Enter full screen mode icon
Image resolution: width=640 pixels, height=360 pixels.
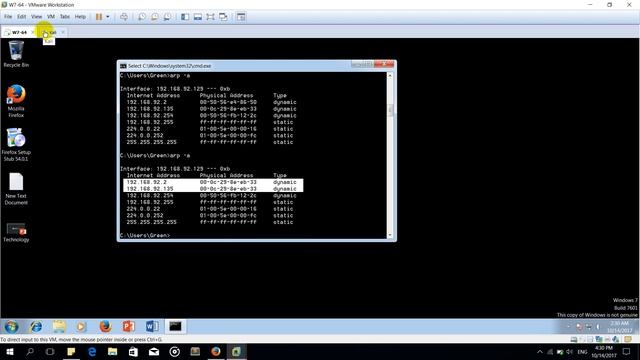pyautogui.click(x=210, y=17)
